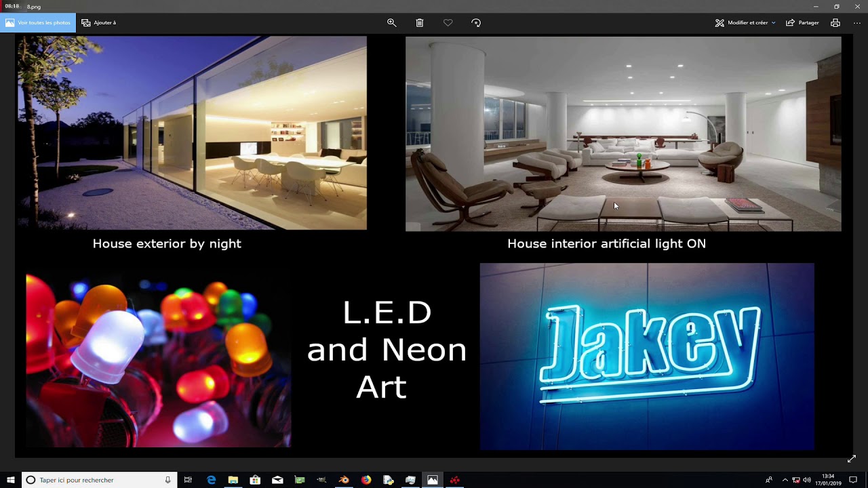This screenshot has height=488, width=868.
Task: Click the microphone icon in search box
Action: click(x=167, y=480)
